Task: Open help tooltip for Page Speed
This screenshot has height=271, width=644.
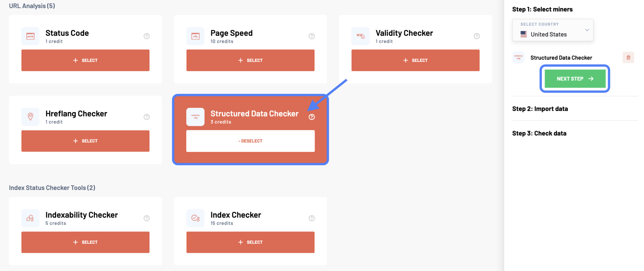Action: point(312,36)
